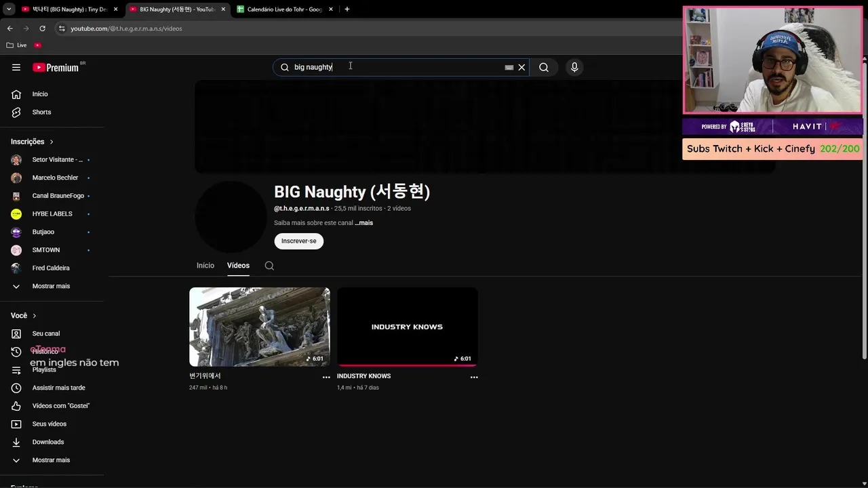Click the 변기위에서 video title
868x488 pixels.
[205, 376]
